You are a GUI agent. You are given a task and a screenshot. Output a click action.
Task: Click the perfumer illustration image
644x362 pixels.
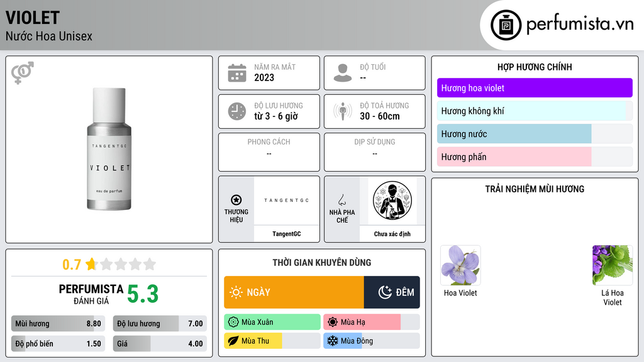[392, 200]
